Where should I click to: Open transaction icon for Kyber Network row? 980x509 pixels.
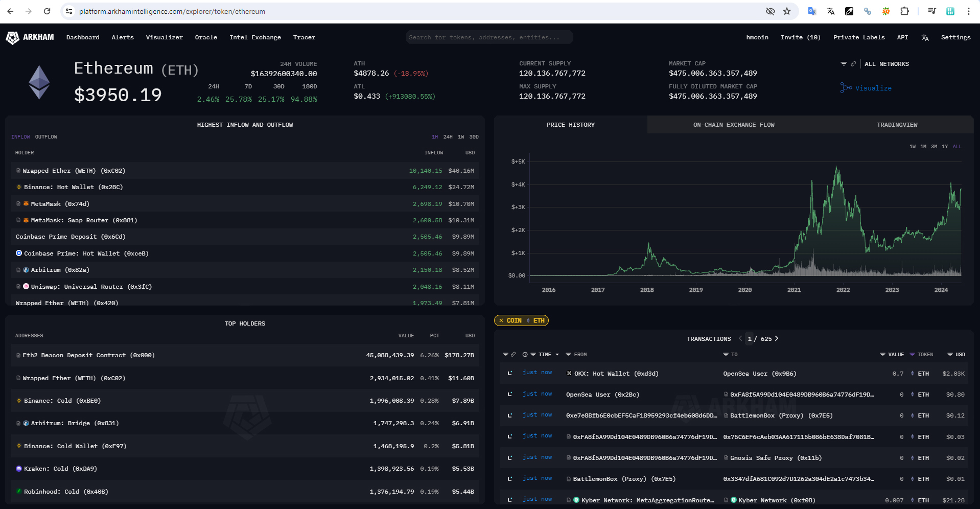(x=510, y=500)
